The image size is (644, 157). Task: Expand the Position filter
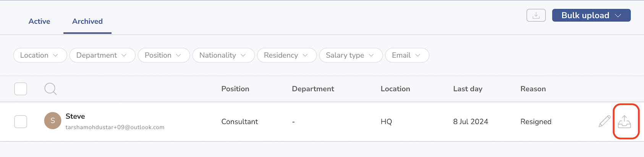pos(164,55)
